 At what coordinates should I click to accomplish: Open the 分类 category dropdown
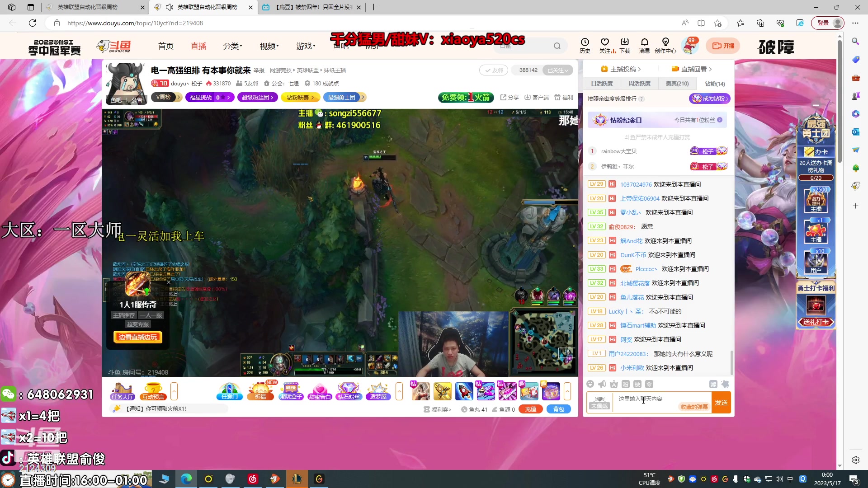[x=233, y=46]
